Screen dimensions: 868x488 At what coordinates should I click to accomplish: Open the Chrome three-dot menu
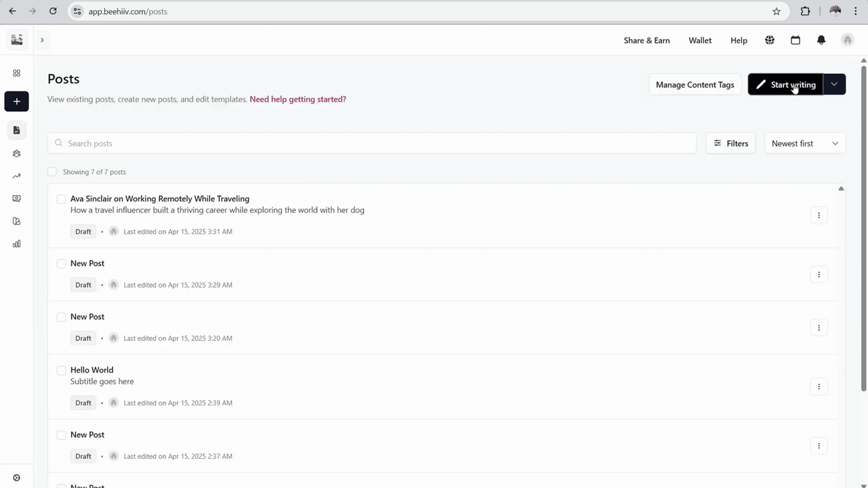point(856,11)
